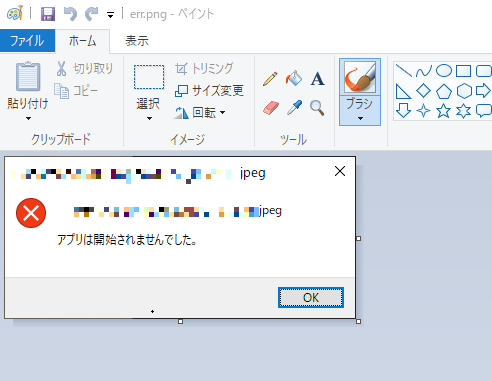Screen dimensions: 492x381
Task: Click the 切り取り cut button
Action: [85, 68]
